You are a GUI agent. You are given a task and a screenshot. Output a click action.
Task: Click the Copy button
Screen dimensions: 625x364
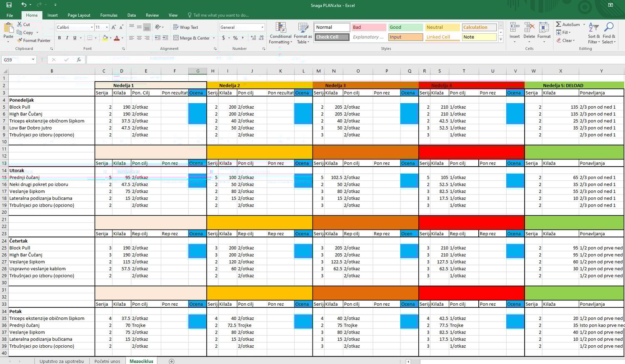25,32
